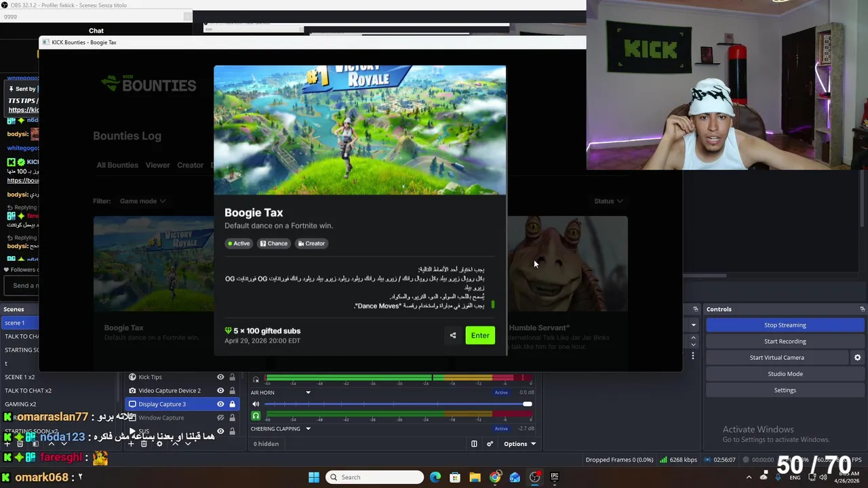The image size is (868, 488).
Task: Move selected source down
Action: coord(189,444)
